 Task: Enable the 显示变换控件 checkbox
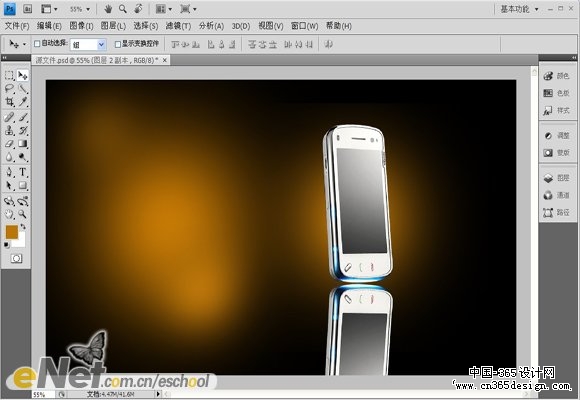(x=118, y=44)
